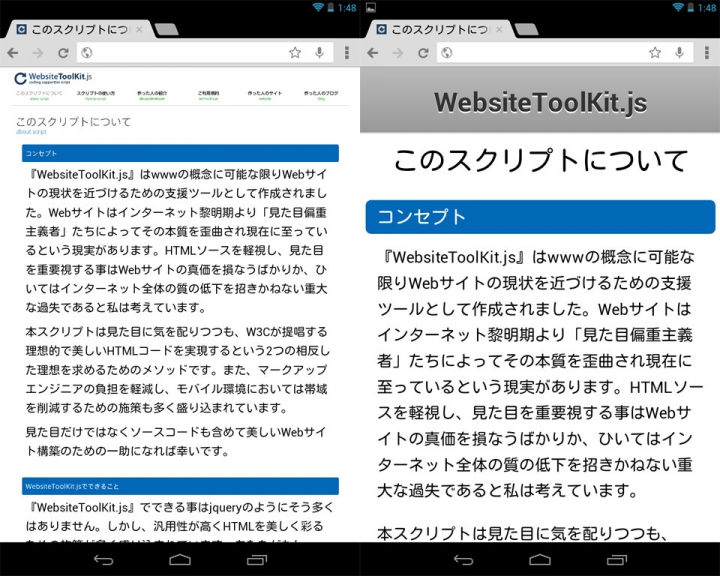Open the 'about script' nav item
This screenshot has height=576, width=720.
[39, 96]
